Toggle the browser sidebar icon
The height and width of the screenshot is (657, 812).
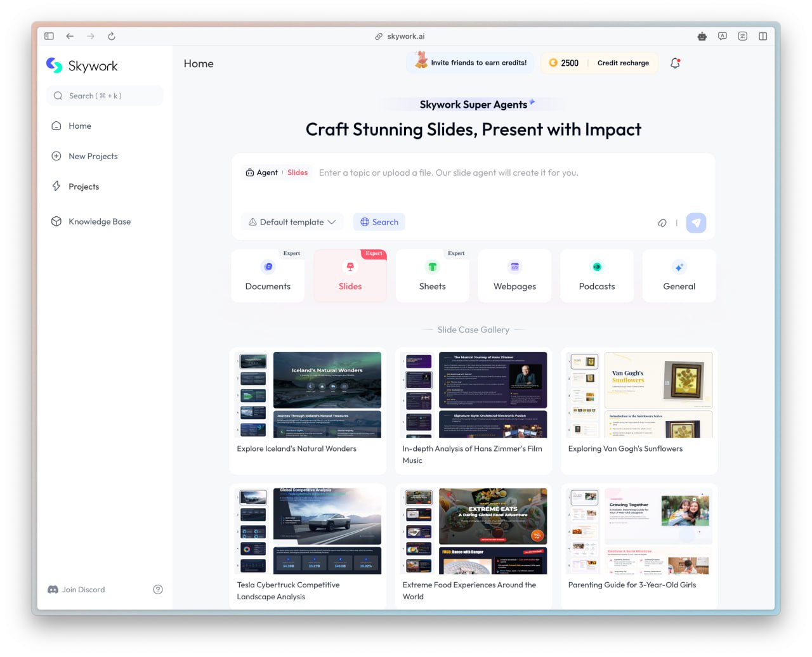(x=49, y=36)
